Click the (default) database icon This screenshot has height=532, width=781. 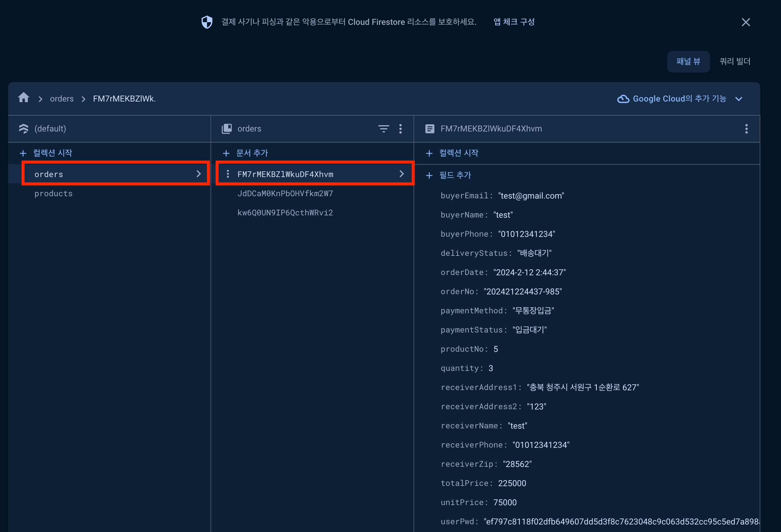(24, 129)
